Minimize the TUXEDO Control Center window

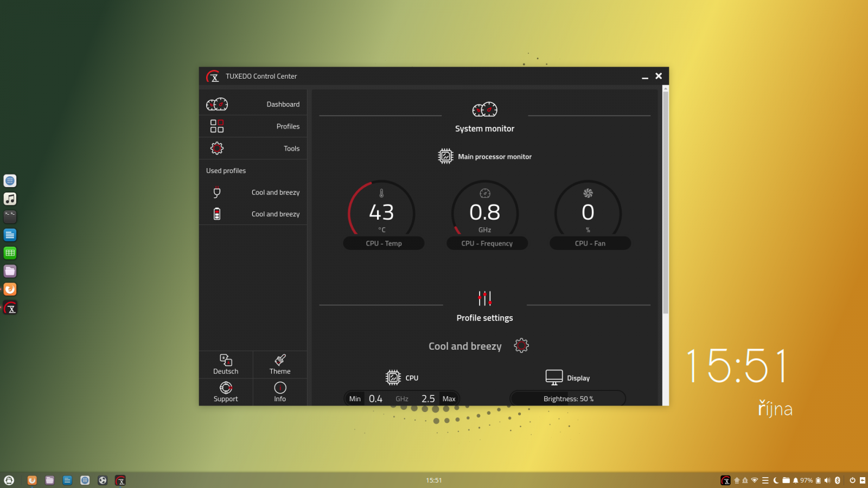click(645, 76)
